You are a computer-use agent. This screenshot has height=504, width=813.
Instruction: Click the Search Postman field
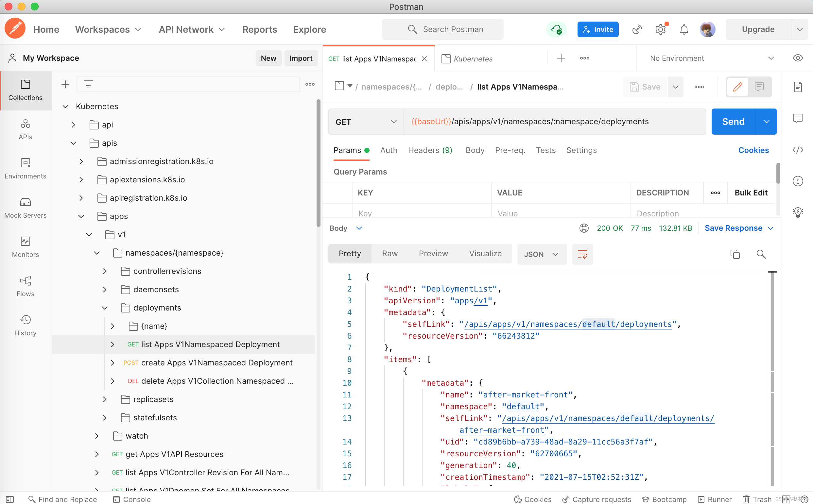tap(442, 29)
